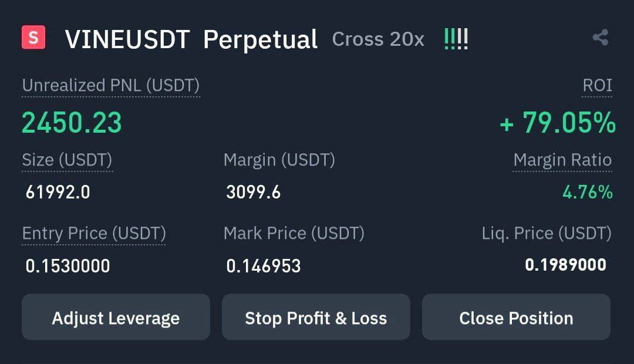This screenshot has width=634, height=364.
Task: Tap the underlined ROI label
Action: (x=597, y=85)
